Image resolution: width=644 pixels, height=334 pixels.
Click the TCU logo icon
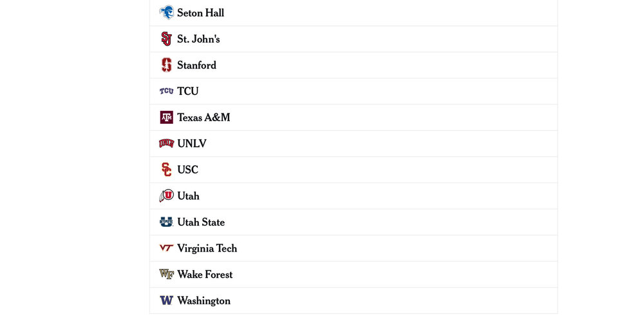[166, 91]
